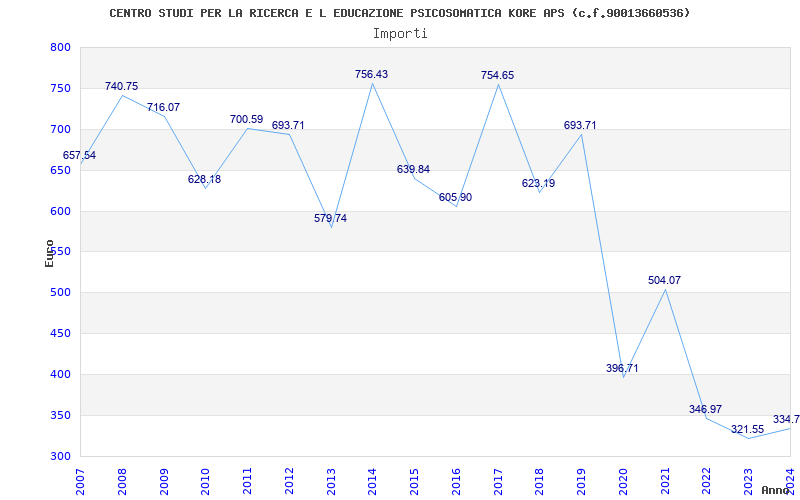
Task: Click the y-axis tick 450
Action: coord(60,333)
